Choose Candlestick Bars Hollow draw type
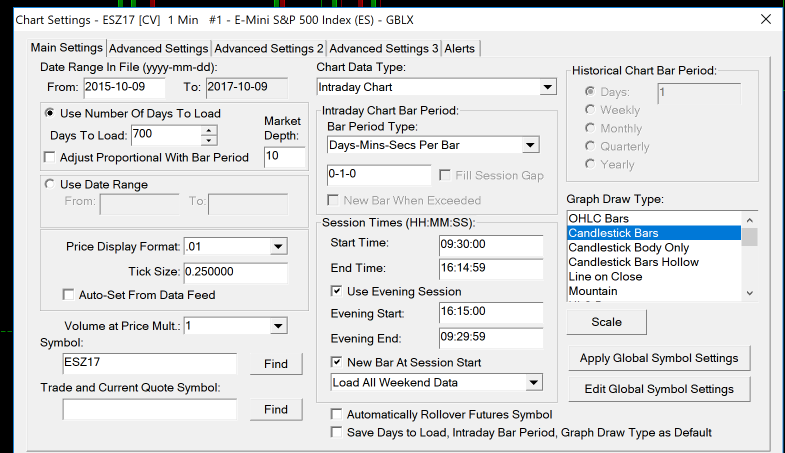 click(654, 262)
